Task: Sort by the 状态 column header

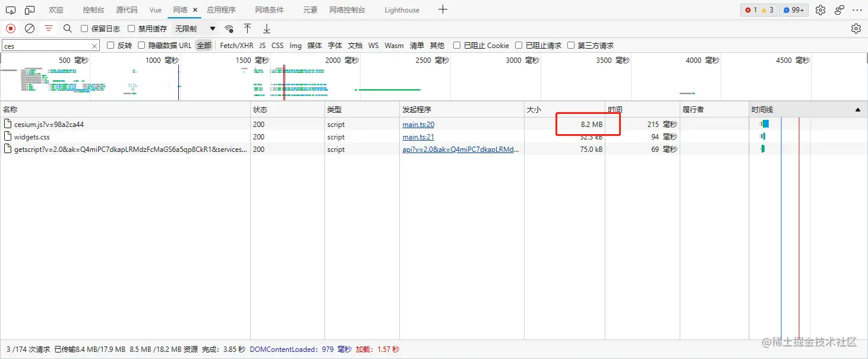Action: [x=288, y=110]
